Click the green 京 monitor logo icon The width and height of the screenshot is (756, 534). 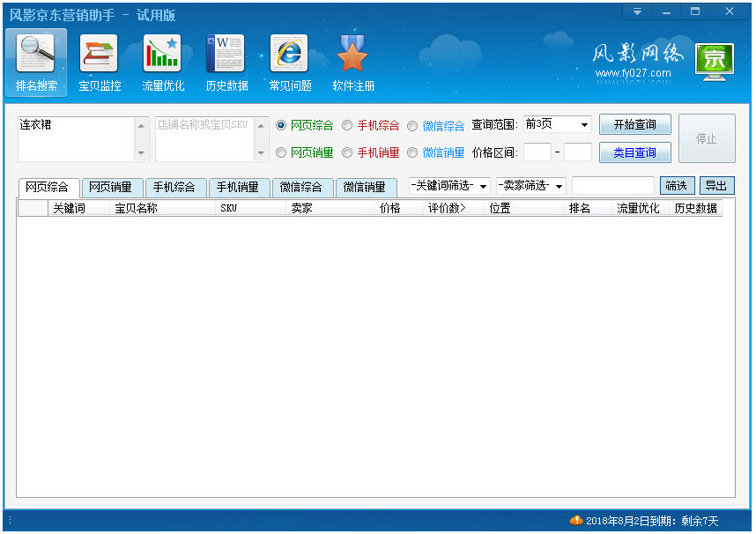click(x=714, y=63)
